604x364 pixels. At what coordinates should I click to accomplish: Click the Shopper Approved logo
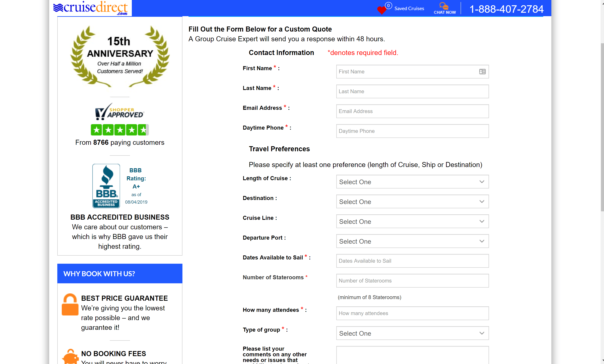pyautogui.click(x=120, y=112)
